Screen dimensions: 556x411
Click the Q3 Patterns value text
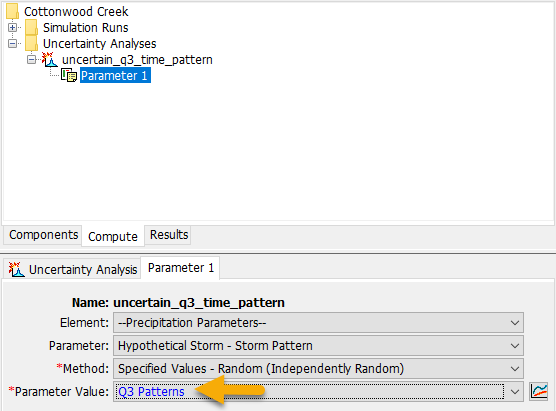pyautogui.click(x=151, y=392)
